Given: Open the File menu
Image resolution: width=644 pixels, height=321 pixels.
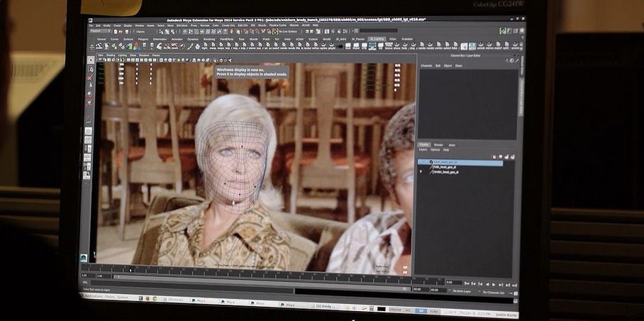Looking at the screenshot, I should click(x=91, y=26).
